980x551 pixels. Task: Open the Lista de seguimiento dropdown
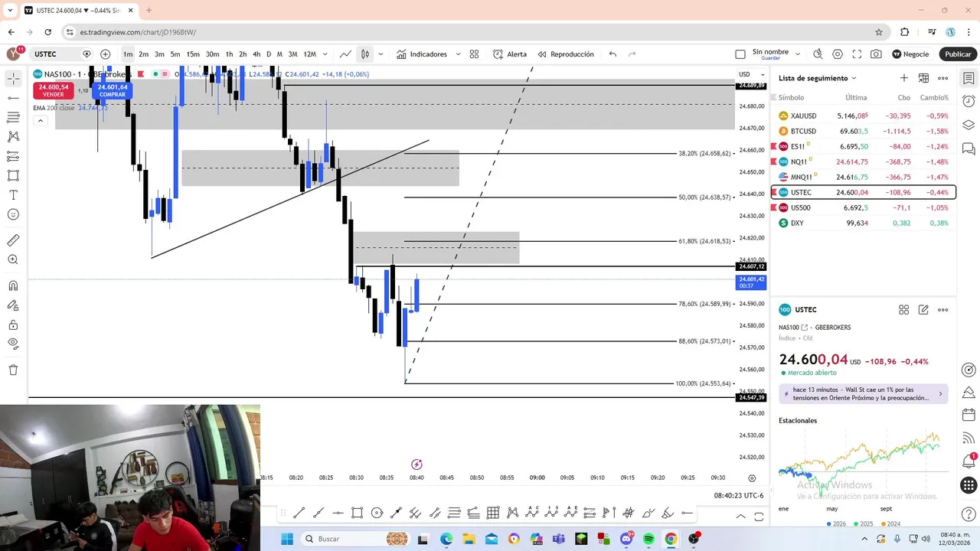click(817, 78)
